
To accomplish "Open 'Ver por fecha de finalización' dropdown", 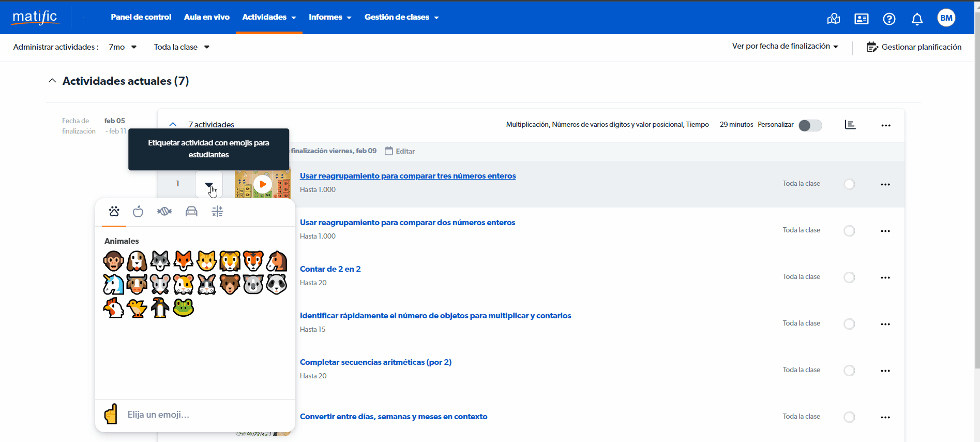I will (x=785, y=46).
